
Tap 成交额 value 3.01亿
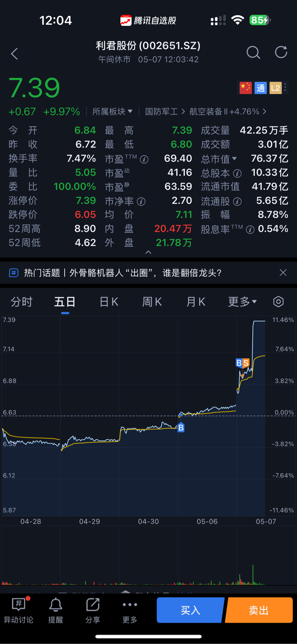273,145
